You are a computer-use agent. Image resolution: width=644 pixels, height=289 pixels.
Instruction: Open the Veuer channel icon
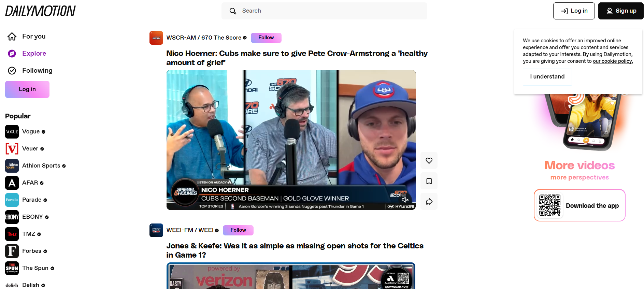pyautogui.click(x=12, y=149)
